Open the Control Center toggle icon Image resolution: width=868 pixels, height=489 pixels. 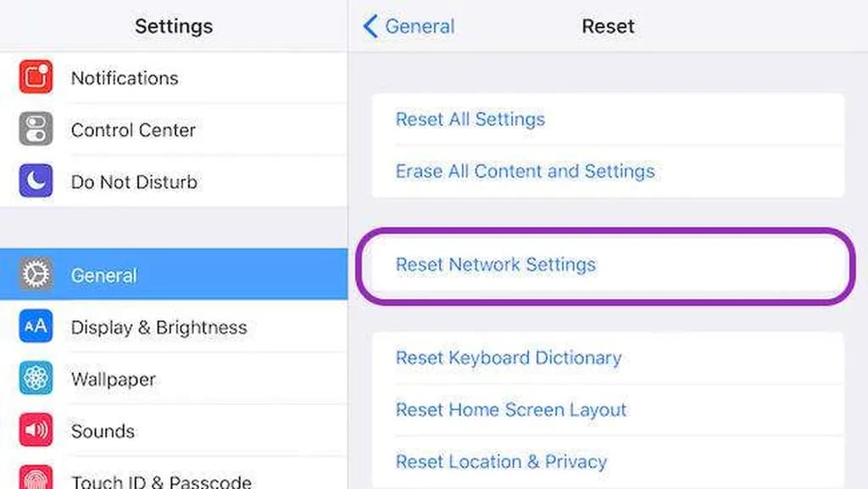tap(36, 129)
